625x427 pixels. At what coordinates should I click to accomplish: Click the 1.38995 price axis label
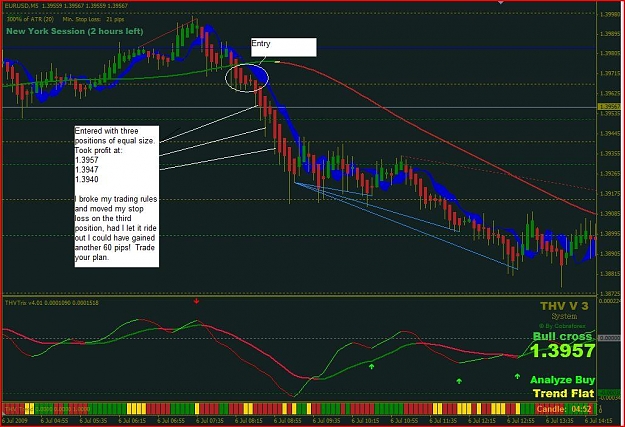(x=610, y=234)
